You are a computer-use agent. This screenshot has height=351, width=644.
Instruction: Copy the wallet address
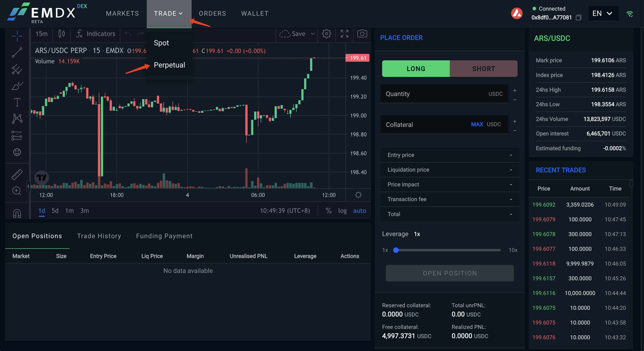(x=579, y=18)
